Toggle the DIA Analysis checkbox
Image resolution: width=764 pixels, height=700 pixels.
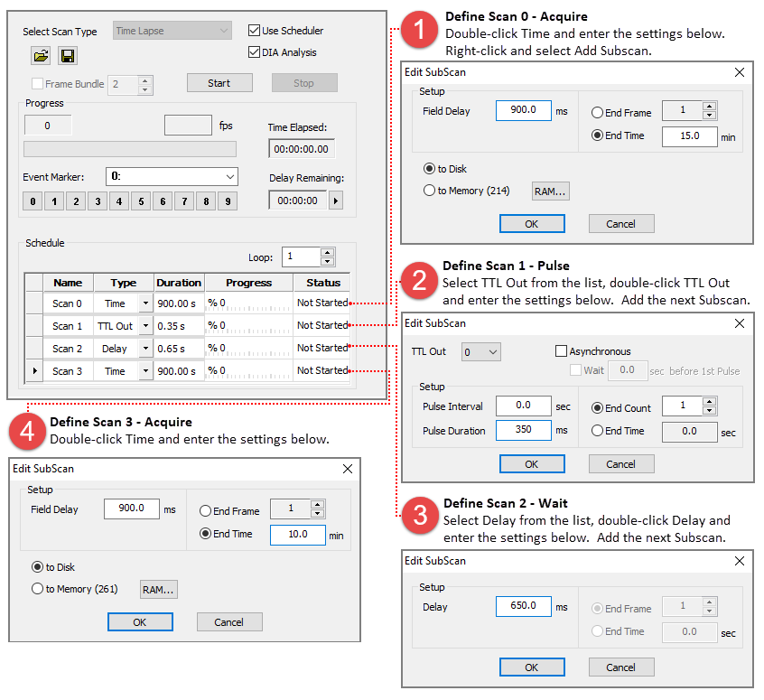point(255,52)
